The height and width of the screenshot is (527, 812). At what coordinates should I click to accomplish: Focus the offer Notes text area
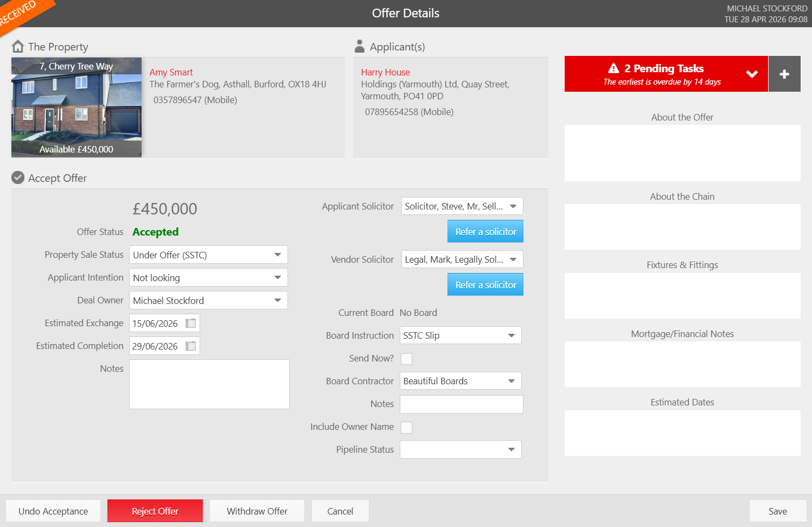209,384
